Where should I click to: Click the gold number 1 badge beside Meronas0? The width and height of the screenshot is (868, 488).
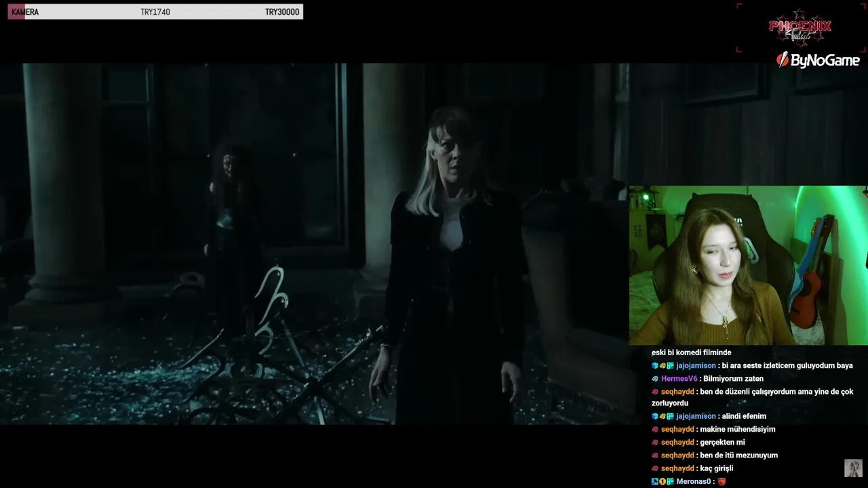click(x=663, y=481)
